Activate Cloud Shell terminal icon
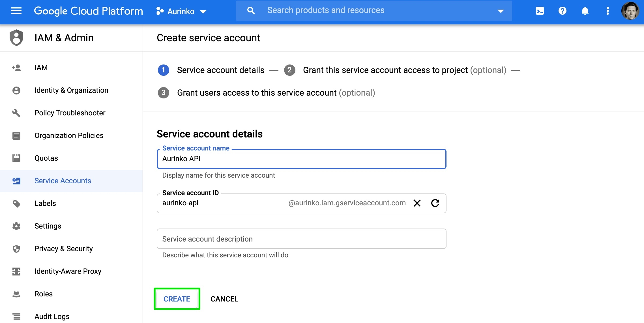Screen dimensions: 644x323 coord(540,11)
